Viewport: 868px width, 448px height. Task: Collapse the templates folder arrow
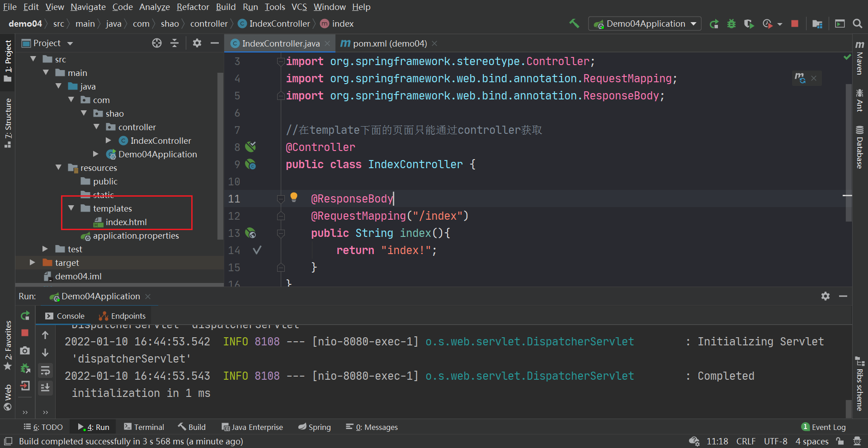point(71,208)
